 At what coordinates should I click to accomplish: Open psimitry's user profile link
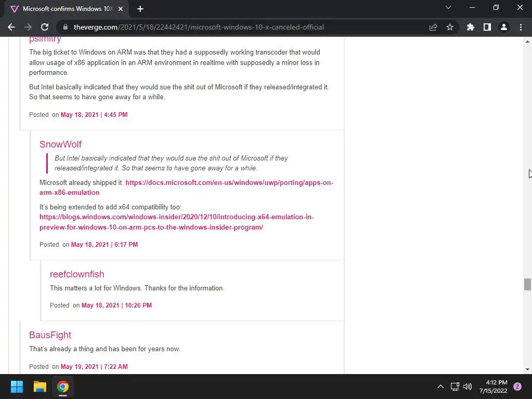(45, 39)
